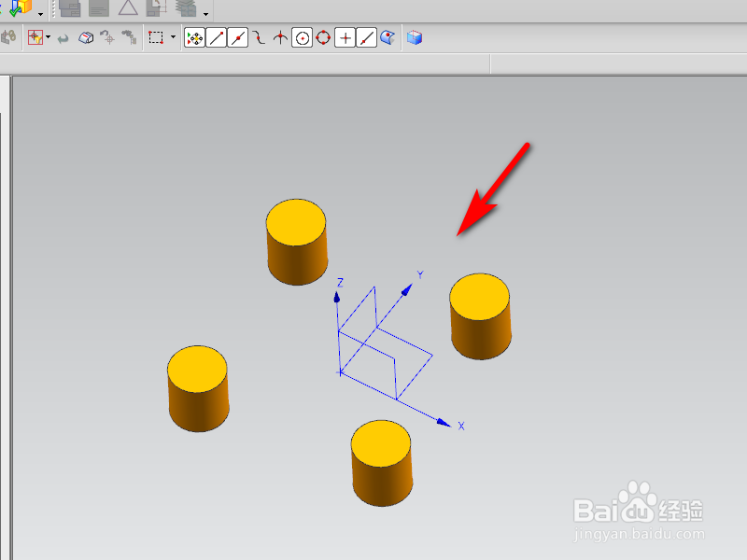This screenshot has height=560, width=747.
Task: Toggle Existing Point snapping
Action: pos(345,37)
